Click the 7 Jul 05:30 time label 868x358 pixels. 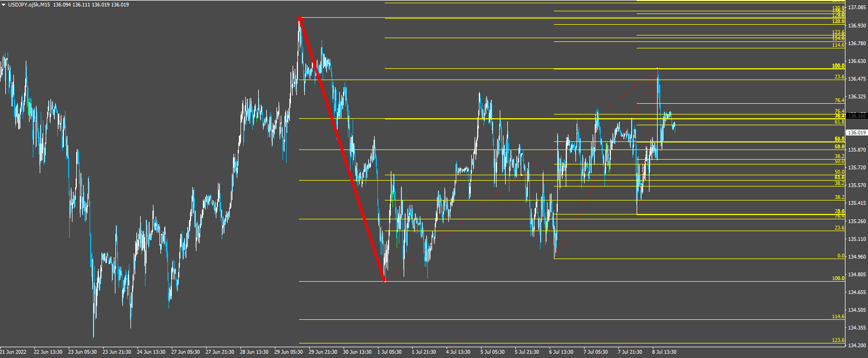pyautogui.click(x=596, y=352)
